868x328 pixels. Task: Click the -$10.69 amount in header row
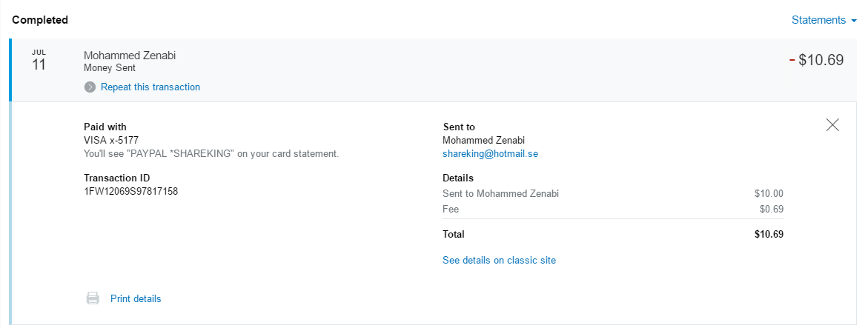[x=817, y=60]
